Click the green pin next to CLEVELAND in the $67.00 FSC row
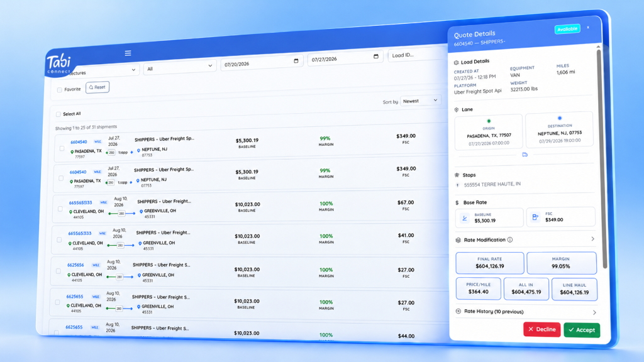The image size is (644, 362). pos(70,212)
